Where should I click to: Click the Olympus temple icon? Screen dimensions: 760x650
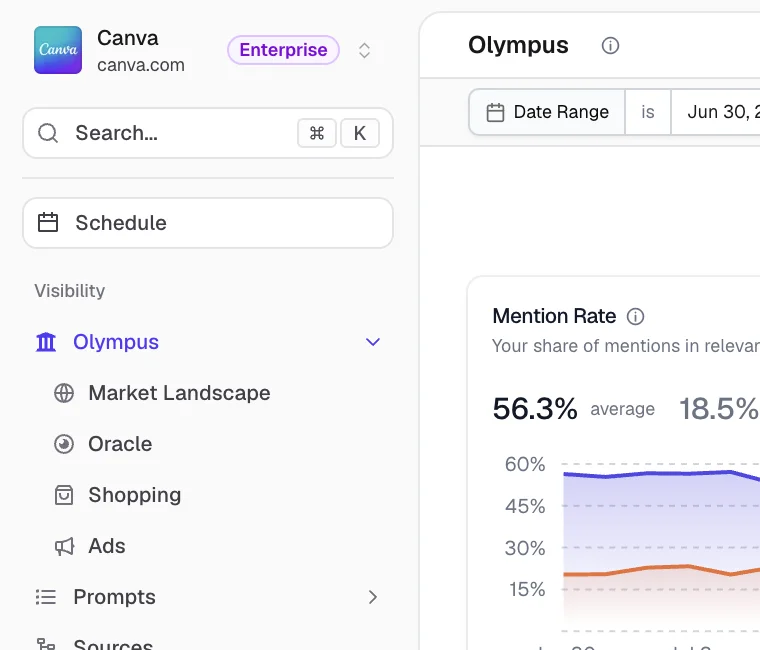point(46,342)
